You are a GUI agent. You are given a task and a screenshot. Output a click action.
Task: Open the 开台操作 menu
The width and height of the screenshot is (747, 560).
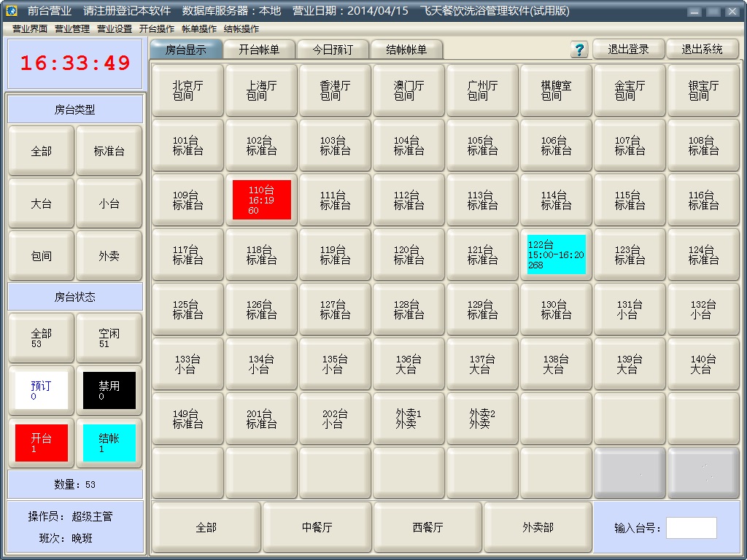coord(157,29)
